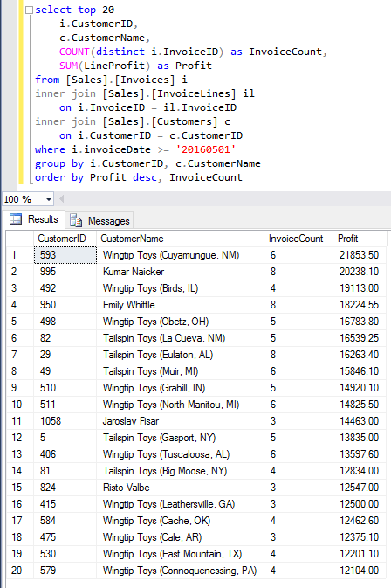391x588 pixels.
Task: Select the CustomerID column header
Action: (65, 239)
